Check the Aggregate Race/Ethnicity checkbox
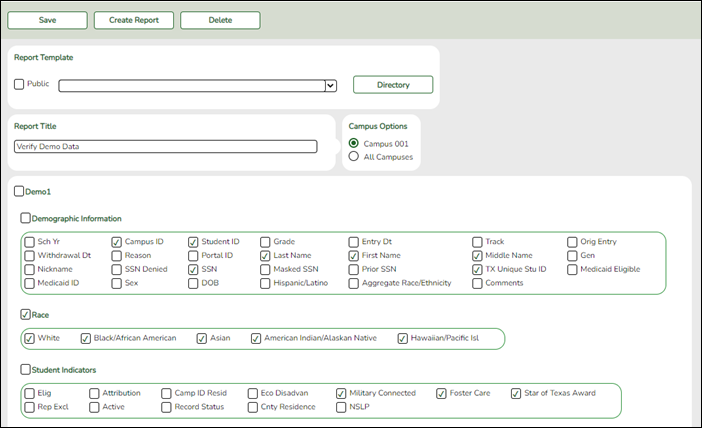 click(x=354, y=283)
